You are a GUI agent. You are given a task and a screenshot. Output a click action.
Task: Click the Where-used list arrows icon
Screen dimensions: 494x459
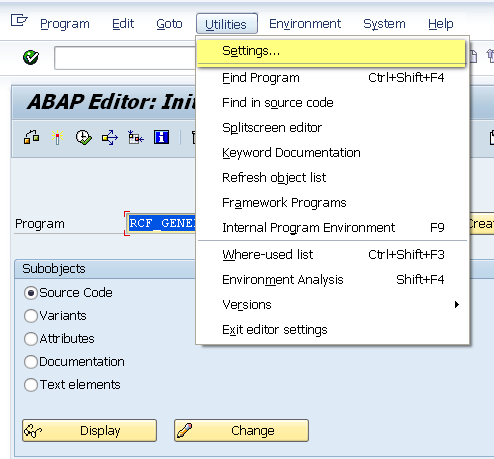(110, 137)
